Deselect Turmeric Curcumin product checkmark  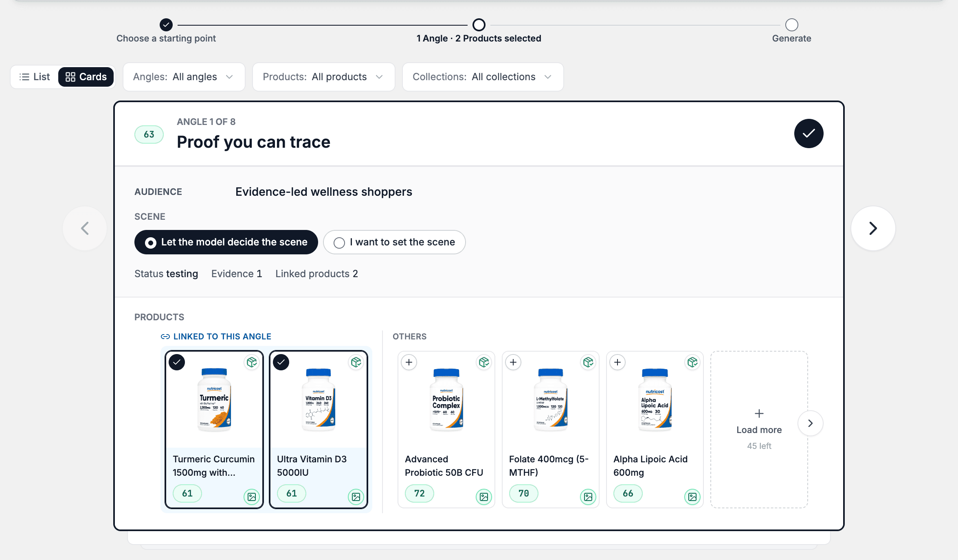coord(177,362)
